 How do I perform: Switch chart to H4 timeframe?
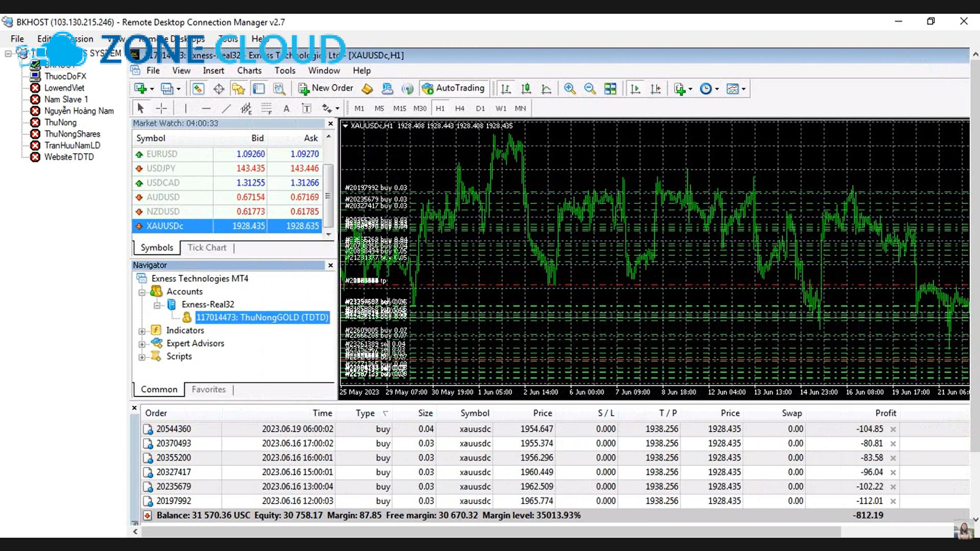[x=459, y=108]
